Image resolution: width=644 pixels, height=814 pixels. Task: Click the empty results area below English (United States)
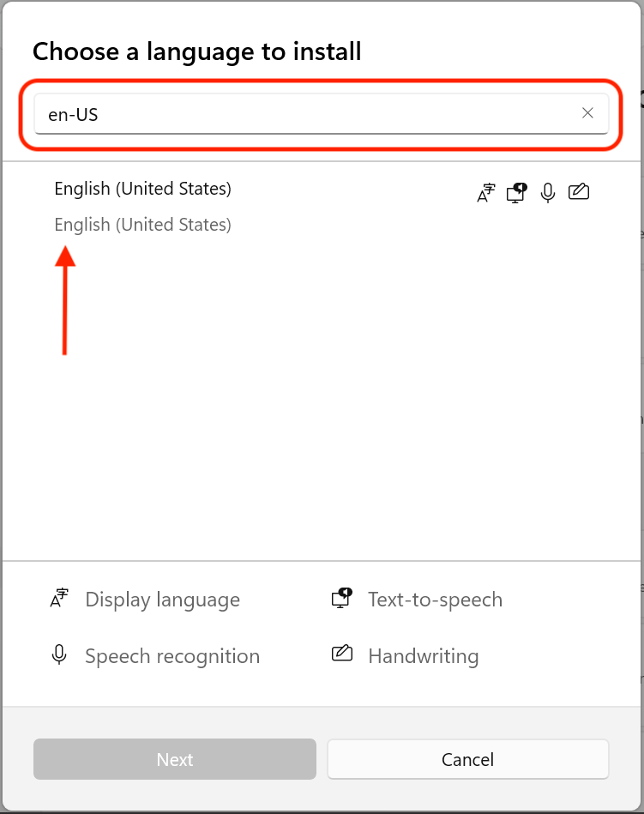322,412
